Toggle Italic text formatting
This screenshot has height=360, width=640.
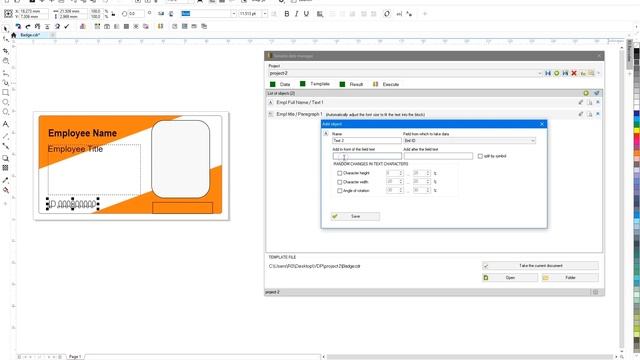(296, 14)
